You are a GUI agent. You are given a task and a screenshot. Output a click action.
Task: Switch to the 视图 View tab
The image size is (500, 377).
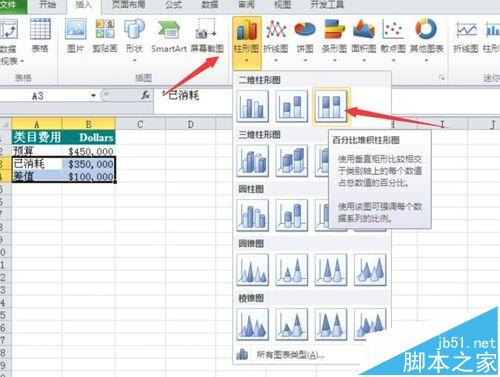tap(282, 5)
